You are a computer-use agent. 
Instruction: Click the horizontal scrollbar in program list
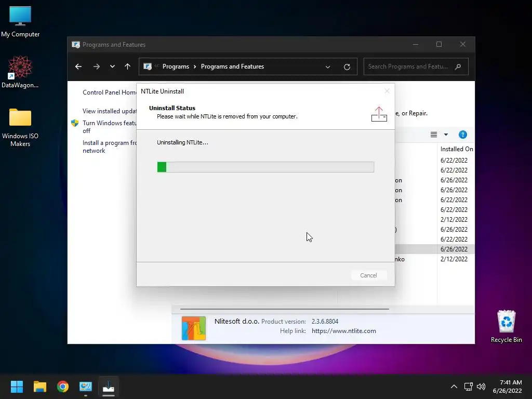284,309
